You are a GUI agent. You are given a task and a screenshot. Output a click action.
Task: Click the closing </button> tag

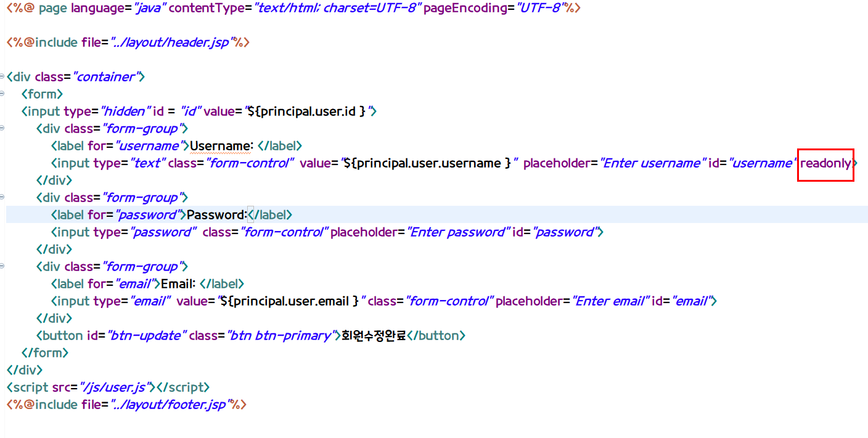(x=436, y=336)
